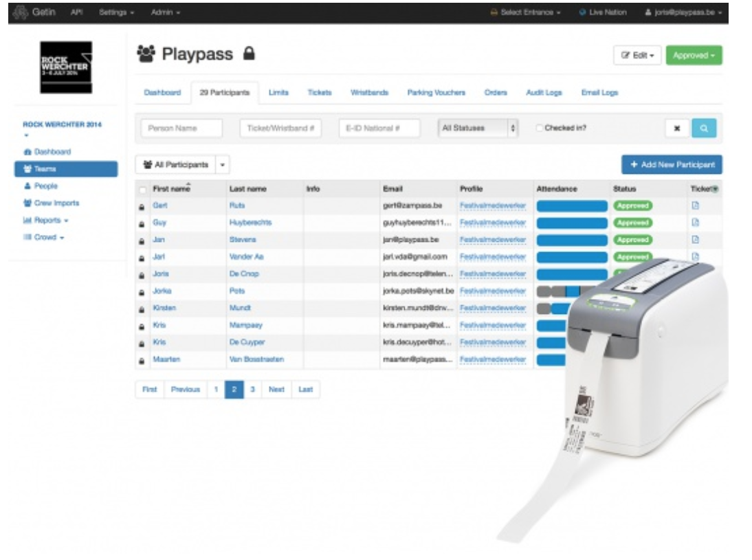Open the Select Entrance dropdown

point(526,12)
